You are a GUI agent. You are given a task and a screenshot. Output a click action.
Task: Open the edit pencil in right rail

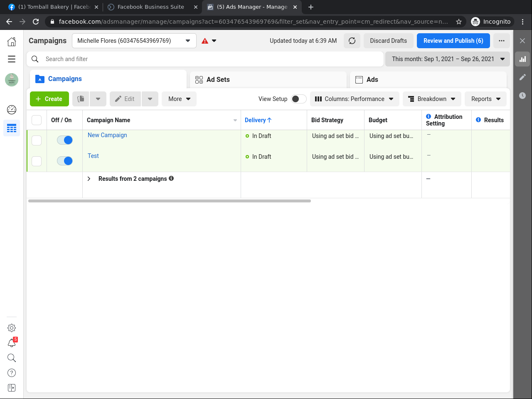[522, 77]
